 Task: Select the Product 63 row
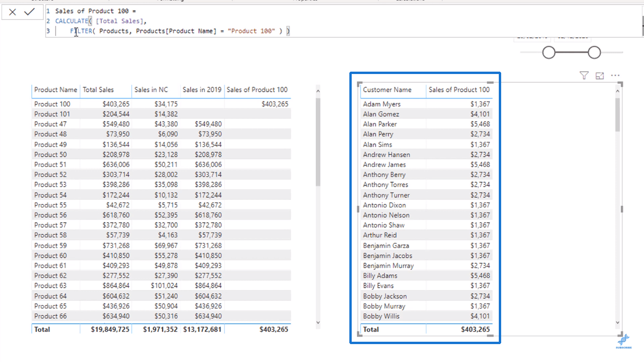[161, 286]
